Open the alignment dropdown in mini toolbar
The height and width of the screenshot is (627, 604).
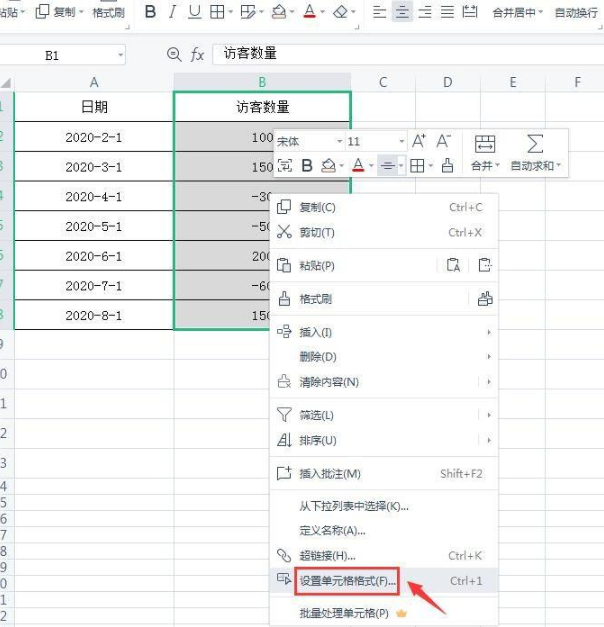click(401, 166)
